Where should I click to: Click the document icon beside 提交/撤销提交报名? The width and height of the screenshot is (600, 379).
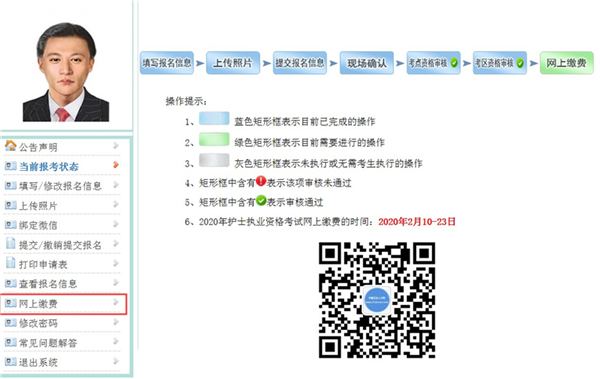coord(10,243)
